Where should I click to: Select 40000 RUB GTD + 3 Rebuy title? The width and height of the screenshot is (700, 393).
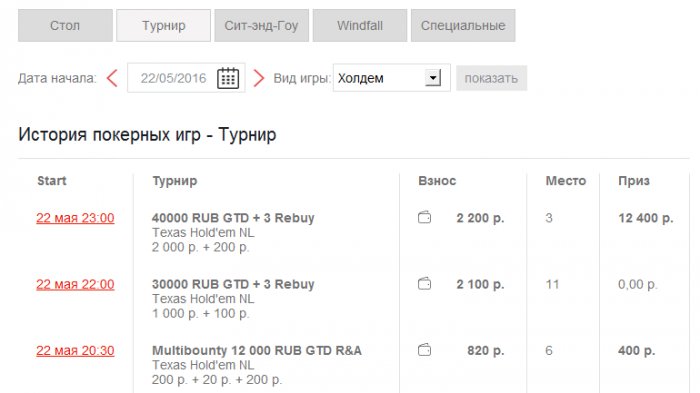click(x=233, y=218)
